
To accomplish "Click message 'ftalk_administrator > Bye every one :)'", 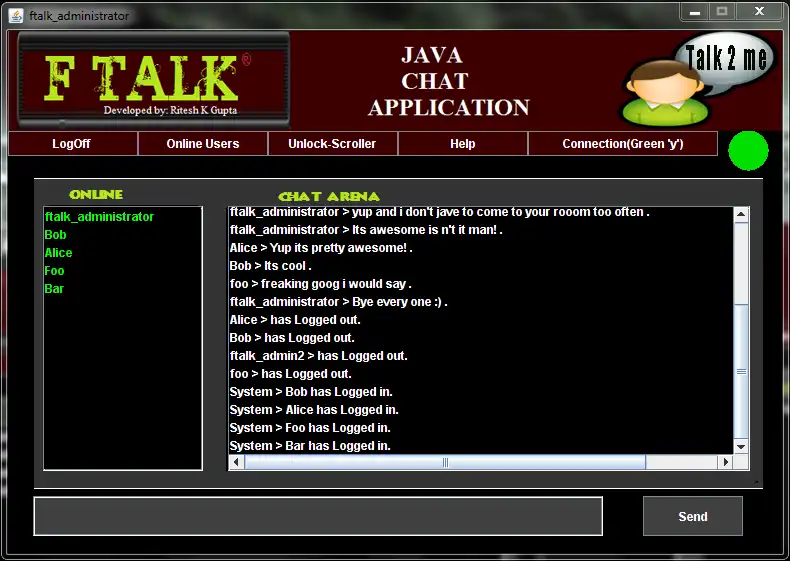I will coord(339,302).
